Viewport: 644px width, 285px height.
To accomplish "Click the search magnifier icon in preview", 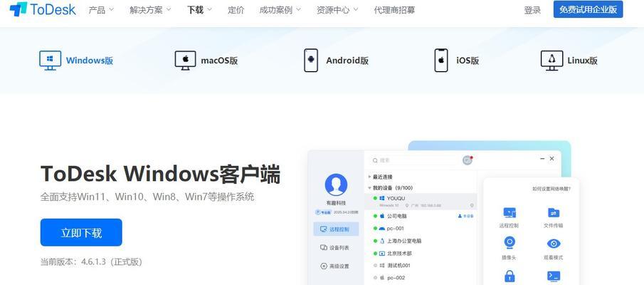I will (375, 160).
